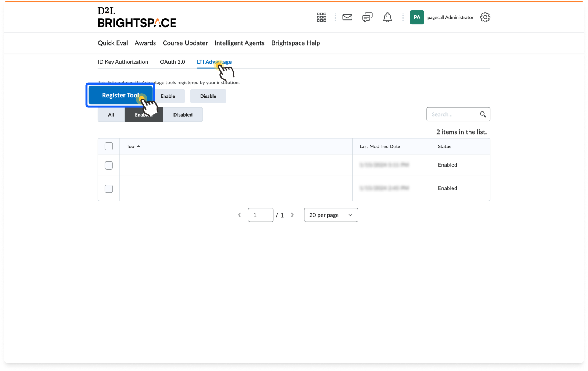Go to D2L Brightspace home logo
This screenshot has height=371, width=588.
pyautogui.click(x=137, y=17)
